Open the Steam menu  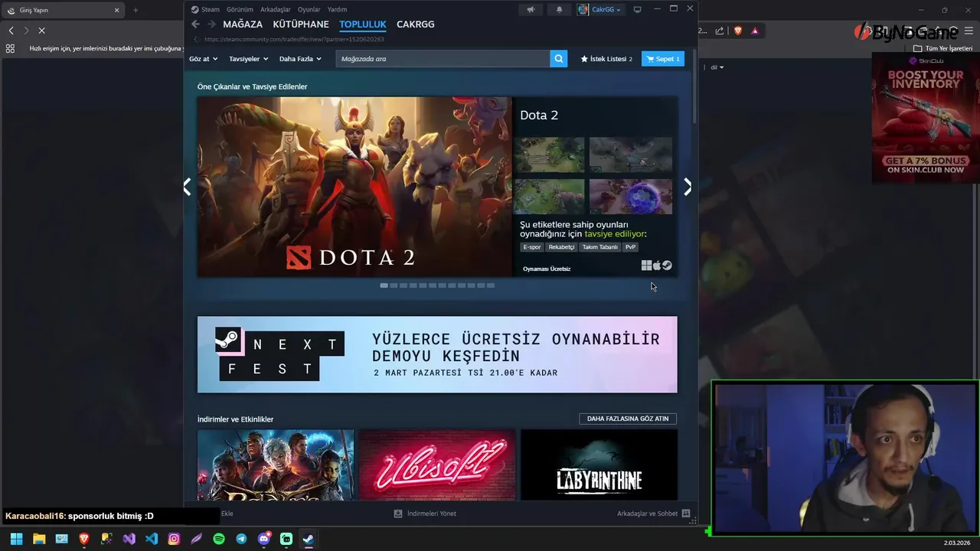[205, 9]
